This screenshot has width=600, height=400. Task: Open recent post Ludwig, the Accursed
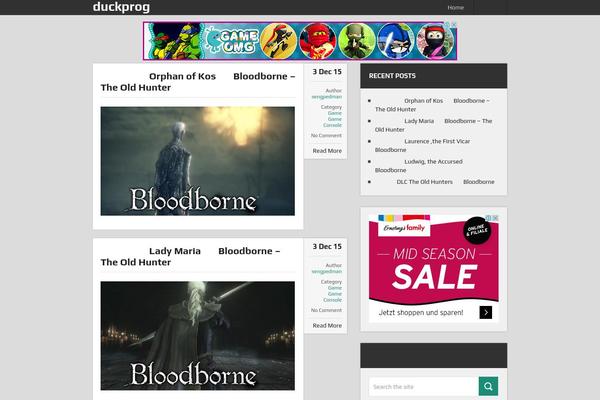[419, 166]
